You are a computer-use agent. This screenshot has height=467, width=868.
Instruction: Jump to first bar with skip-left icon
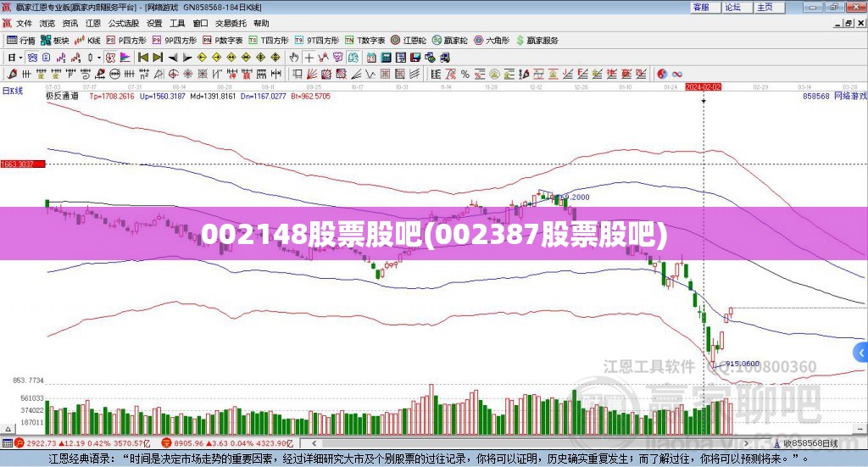pos(142,58)
